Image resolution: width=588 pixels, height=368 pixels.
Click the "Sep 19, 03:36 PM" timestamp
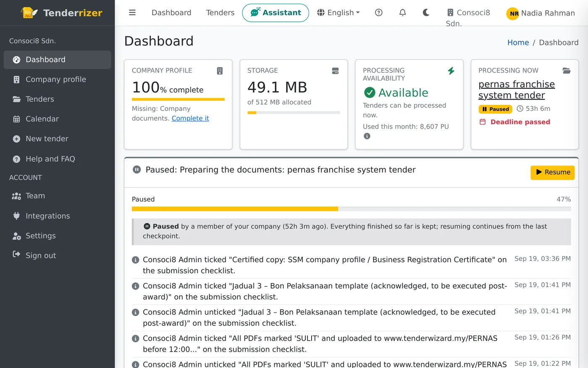point(543,259)
